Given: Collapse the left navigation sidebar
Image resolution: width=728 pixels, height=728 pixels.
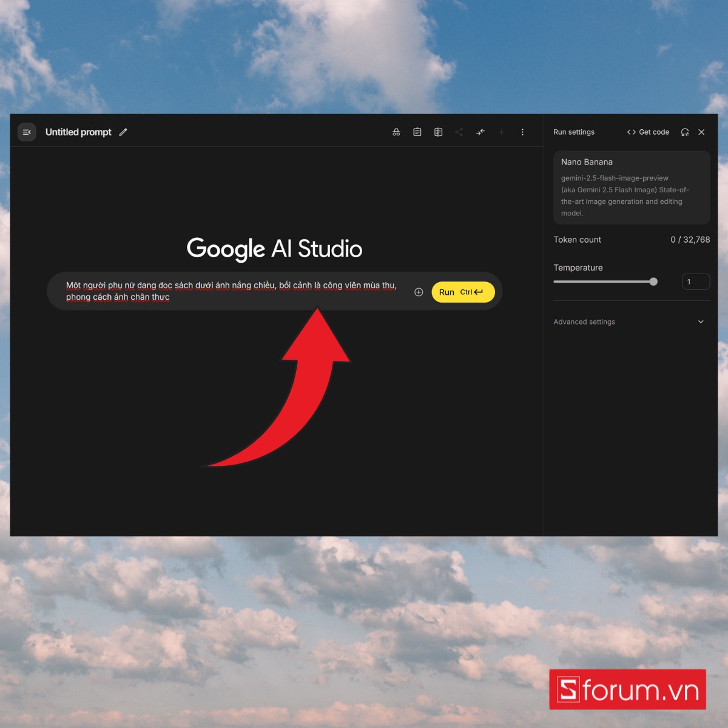Looking at the screenshot, I should tap(27, 132).
